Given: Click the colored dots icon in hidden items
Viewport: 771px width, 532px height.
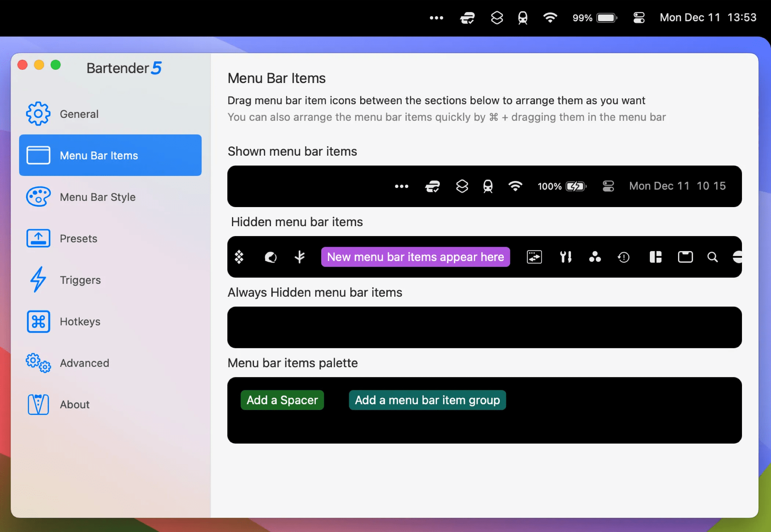Looking at the screenshot, I should [595, 257].
